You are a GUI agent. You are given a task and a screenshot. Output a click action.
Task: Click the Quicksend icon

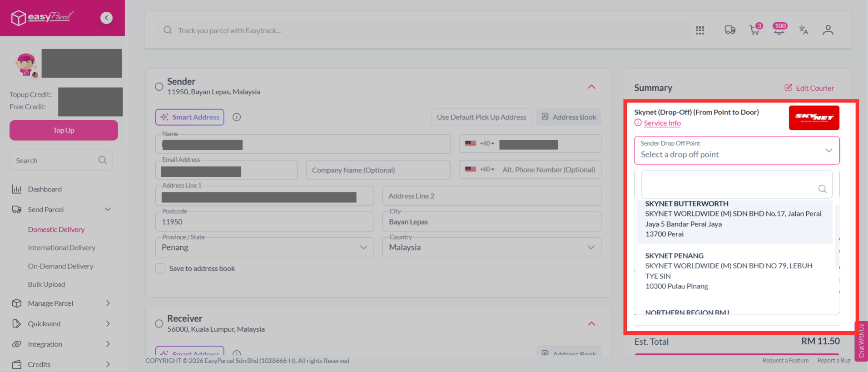point(17,323)
